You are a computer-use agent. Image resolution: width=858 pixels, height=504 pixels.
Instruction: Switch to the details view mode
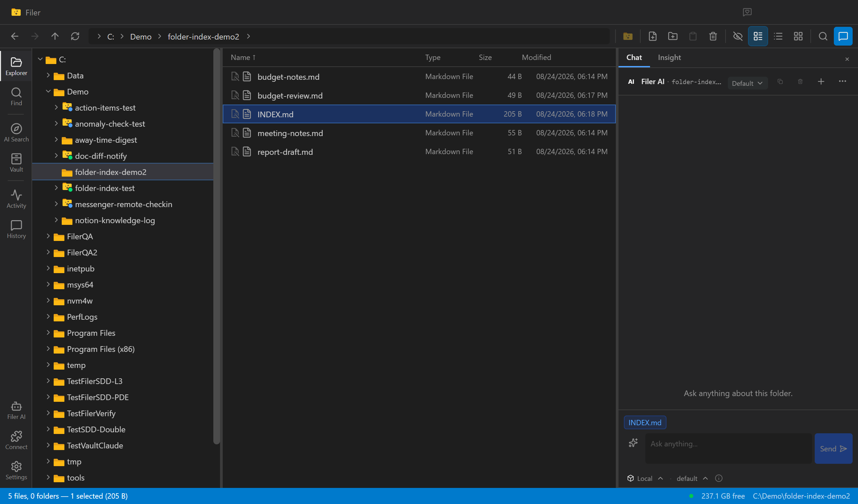tap(758, 37)
